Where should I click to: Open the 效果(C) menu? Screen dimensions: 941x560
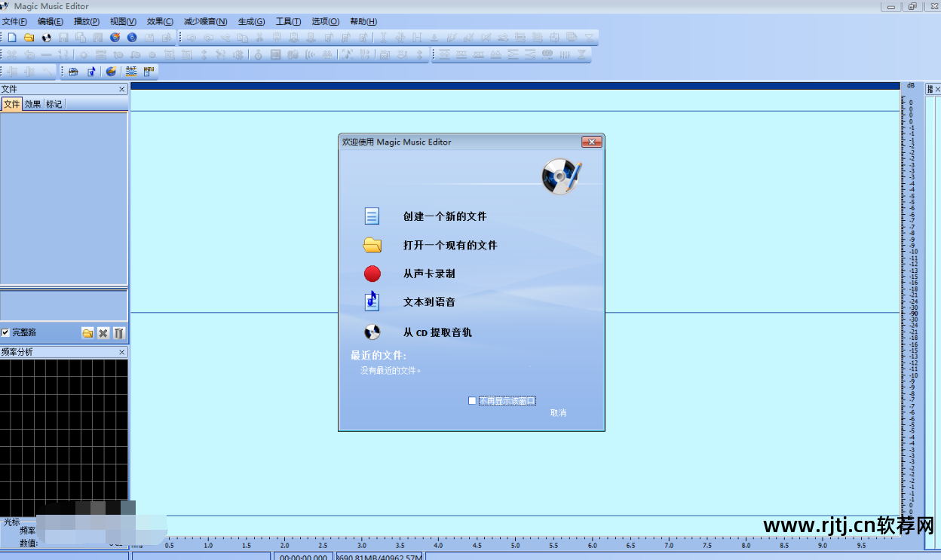[x=160, y=21]
